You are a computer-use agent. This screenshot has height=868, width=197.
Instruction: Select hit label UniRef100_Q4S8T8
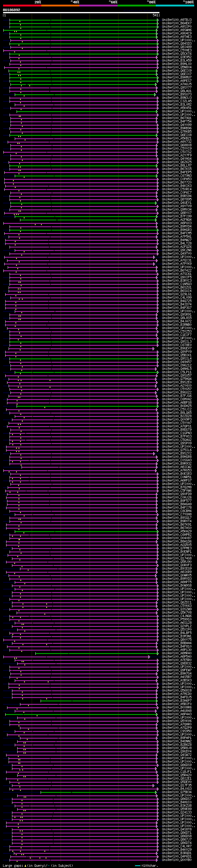(177, 829)
